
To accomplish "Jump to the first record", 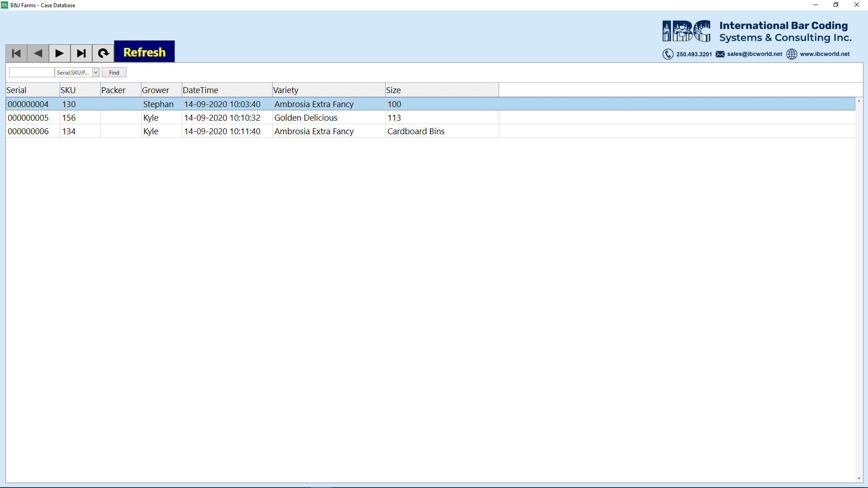I will [16, 53].
